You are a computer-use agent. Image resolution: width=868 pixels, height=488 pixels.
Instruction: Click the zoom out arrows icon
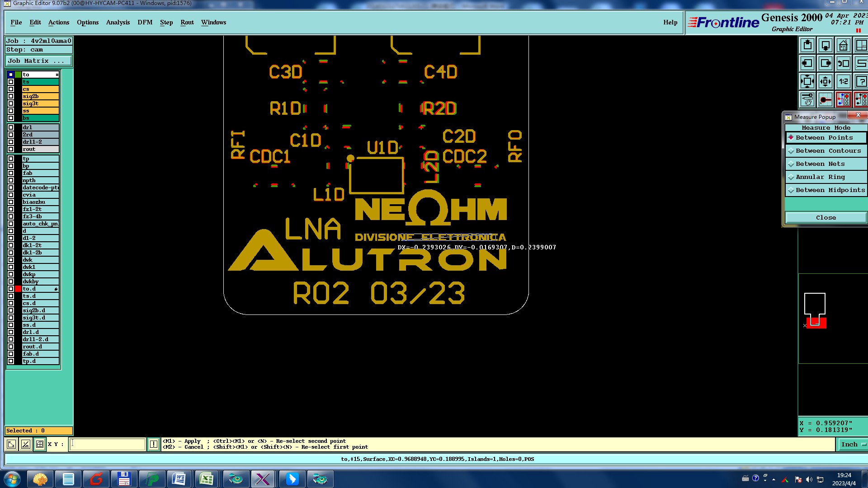click(826, 81)
